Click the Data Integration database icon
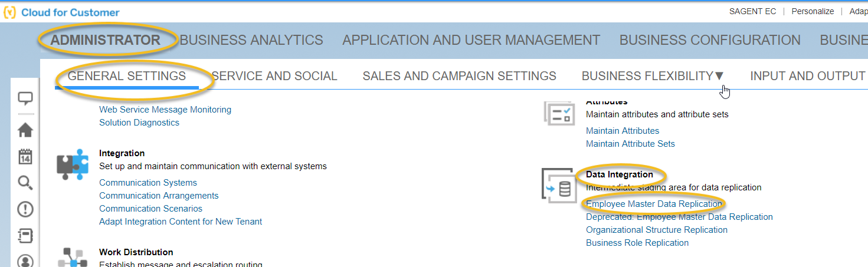 559,186
